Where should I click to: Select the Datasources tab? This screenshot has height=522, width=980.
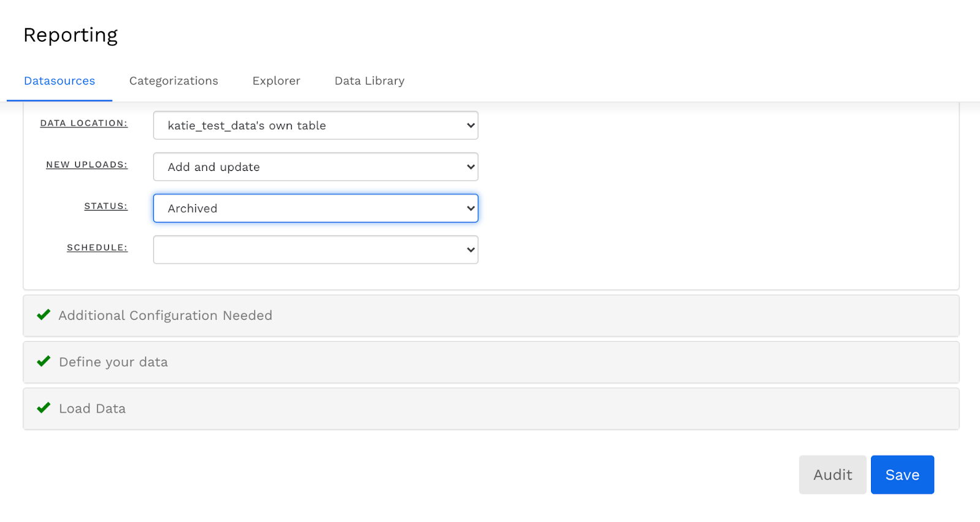click(59, 81)
